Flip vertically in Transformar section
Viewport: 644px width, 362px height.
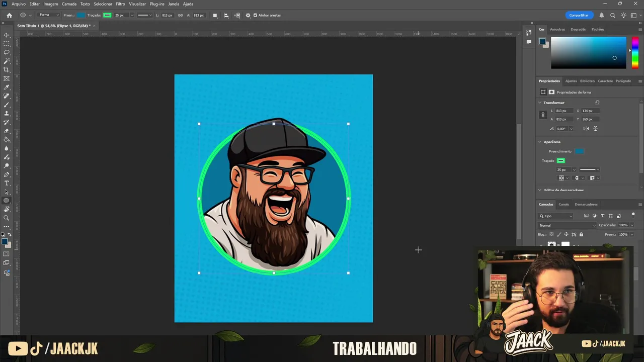(596, 129)
